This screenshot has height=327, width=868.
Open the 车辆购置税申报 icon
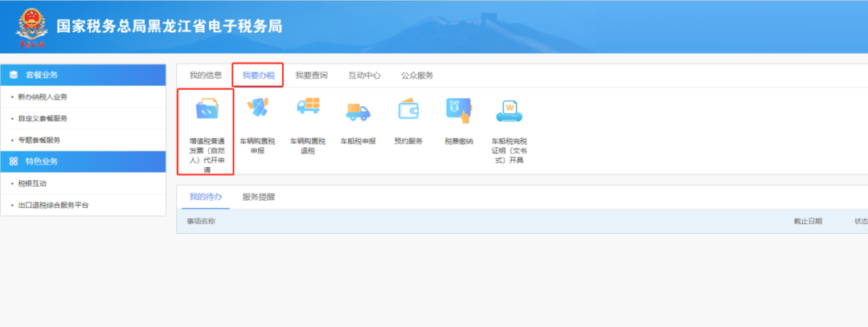[x=257, y=108]
